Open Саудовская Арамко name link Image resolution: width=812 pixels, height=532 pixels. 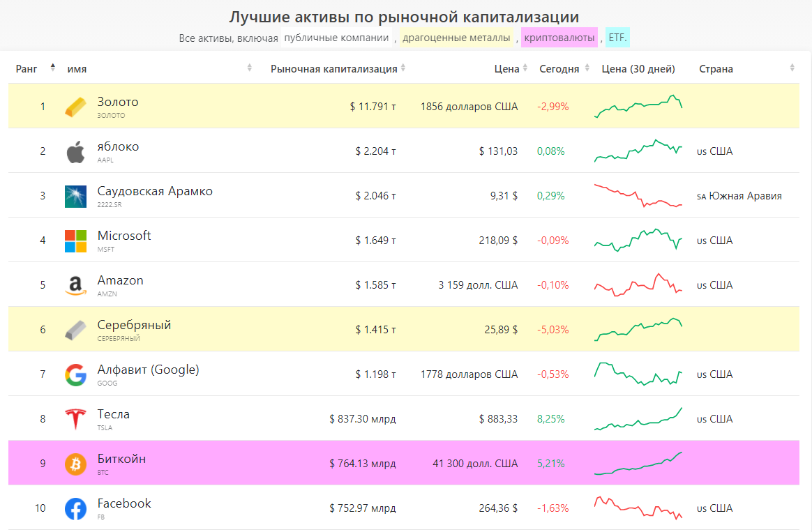pos(155,191)
